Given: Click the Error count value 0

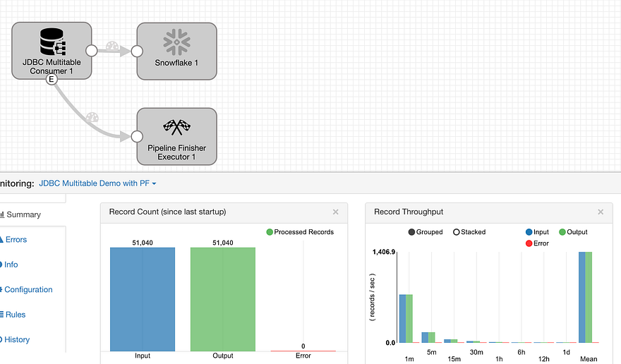Looking at the screenshot, I should point(303,346).
